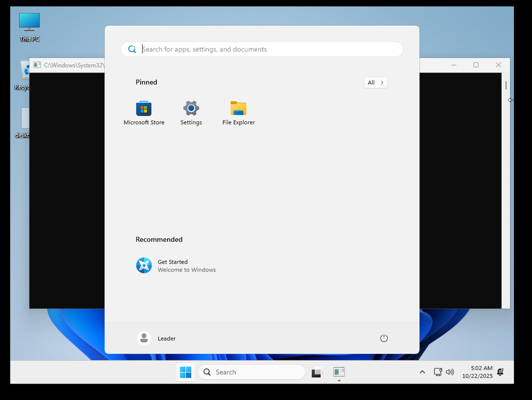This screenshot has width=532, height=400.
Task: Open the clock showing 5:02 AM
Action: tap(477, 372)
